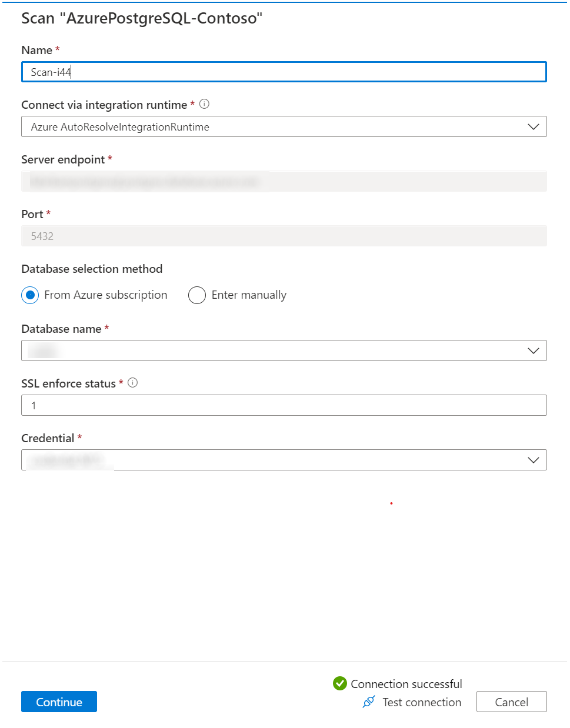The width and height of the screenshot is (570, 728).
Task: Click the Test connection plug icon
Action: click(368, 702)
